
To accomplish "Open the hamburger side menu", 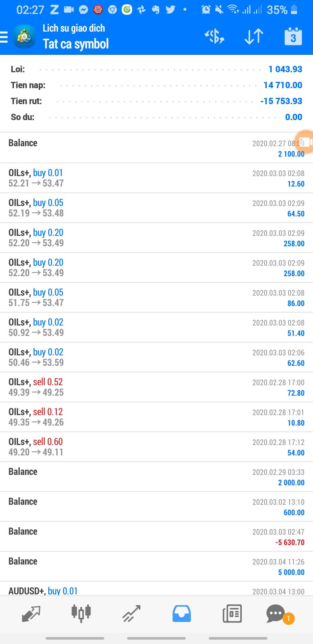I will point(4,37).
